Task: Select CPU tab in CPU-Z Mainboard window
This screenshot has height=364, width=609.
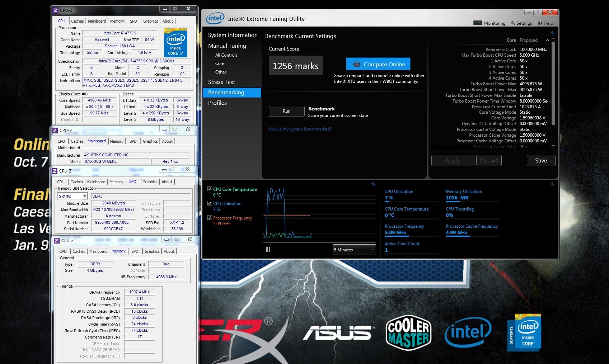Action: click(61, 141)
